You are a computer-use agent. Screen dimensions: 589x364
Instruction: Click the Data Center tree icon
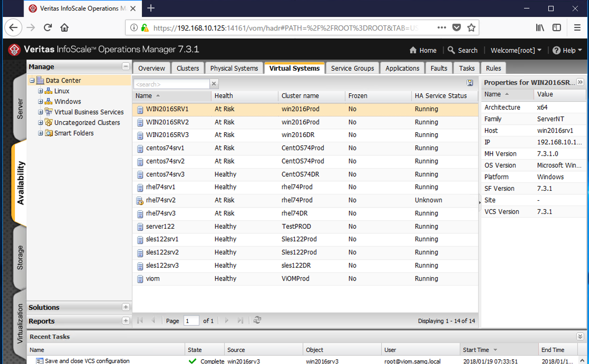[x=40, y=80]
